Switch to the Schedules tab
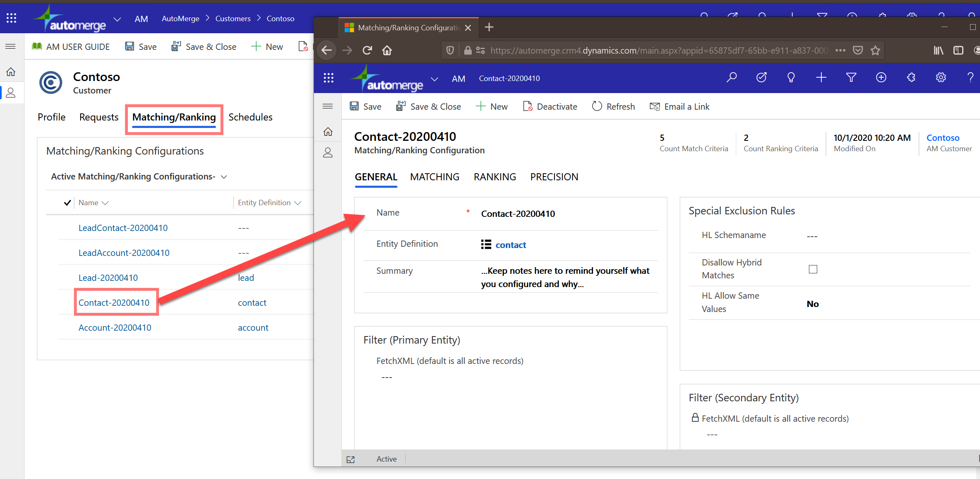The width and height of the screenshot is (980, 479). click(x=250, y=117)
